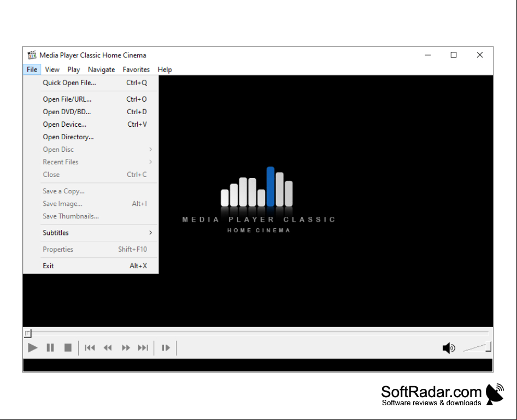The height and width of the screenshot is (420, 517).
Task: Skip to the previous track
Action: (x=90, y=347)
